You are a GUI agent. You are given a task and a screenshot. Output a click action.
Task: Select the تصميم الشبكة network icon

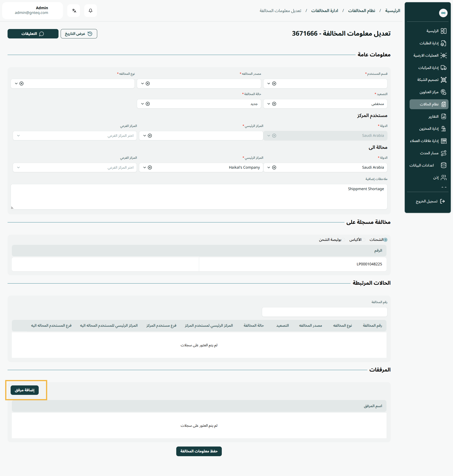[x=443, y=80]
